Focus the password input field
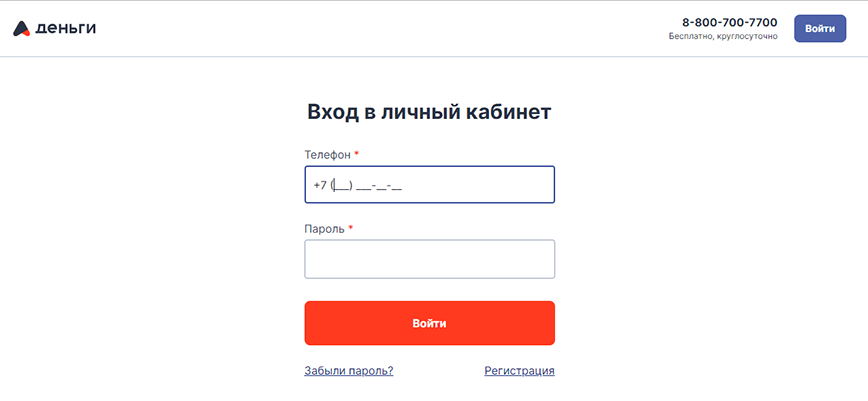868x401 pixels. [x=429, y=259]
